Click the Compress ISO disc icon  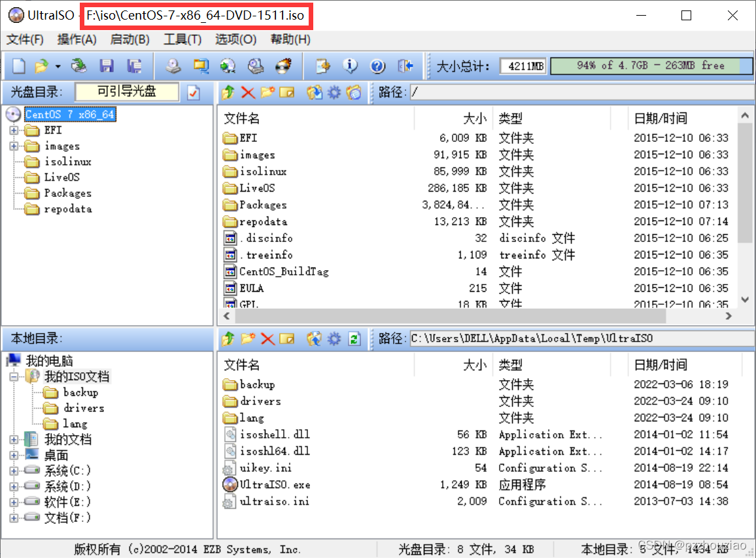click(x=228, y=66)
